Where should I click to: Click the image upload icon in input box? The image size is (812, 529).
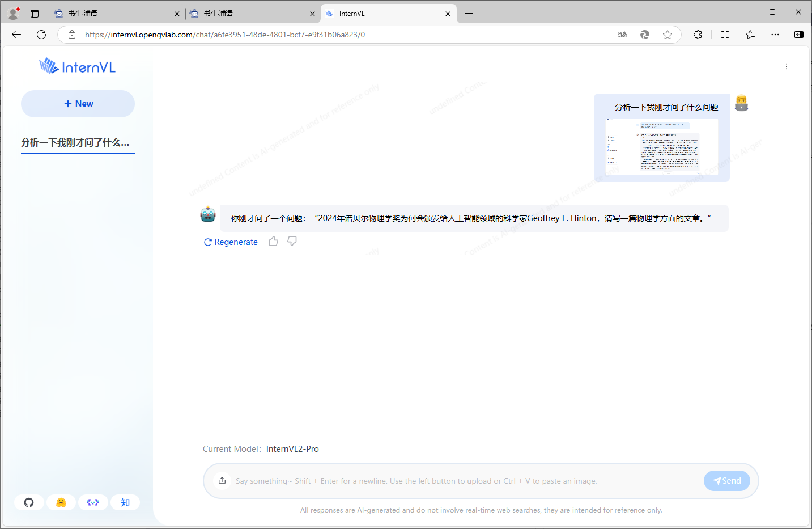[x=222, y=481]
